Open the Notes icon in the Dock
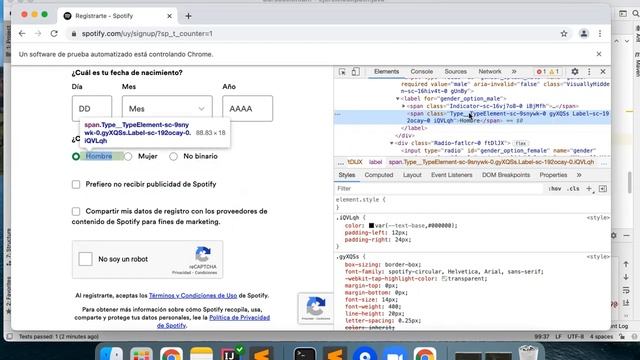Viewport: 640px width, 360px height. point(201,354)
